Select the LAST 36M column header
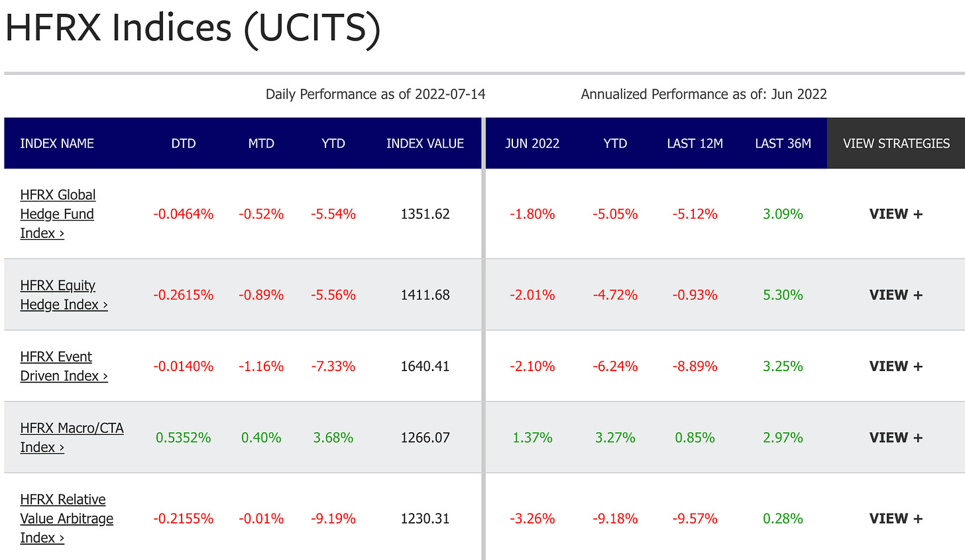Image resolution: width=965 pixels, height=560 pixels. tap(783, 143)
